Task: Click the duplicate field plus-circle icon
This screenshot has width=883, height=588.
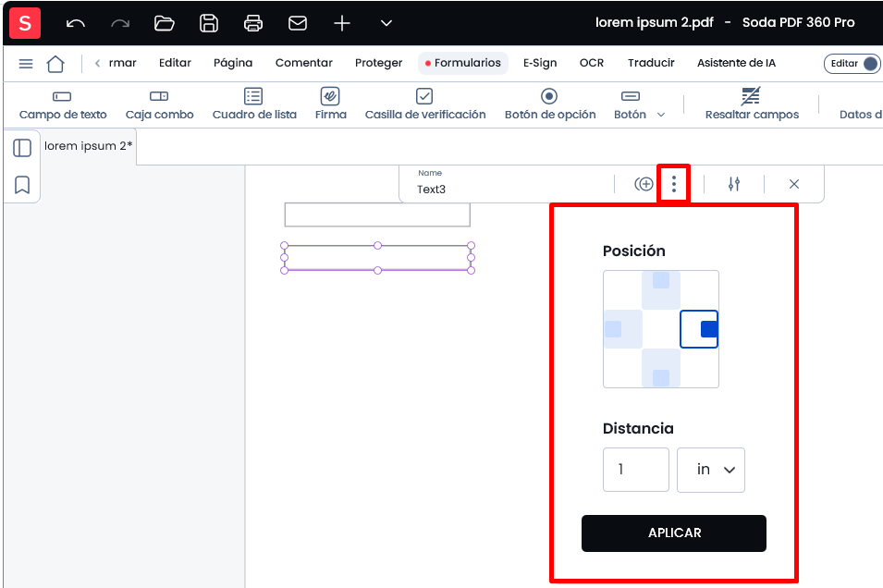Action: pyautogui.click(x=644, y=184)
